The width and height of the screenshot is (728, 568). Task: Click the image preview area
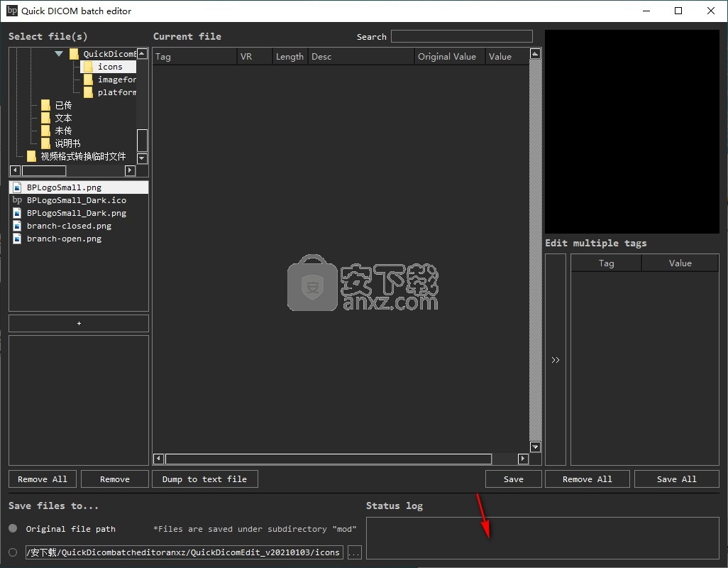[632, 131]
